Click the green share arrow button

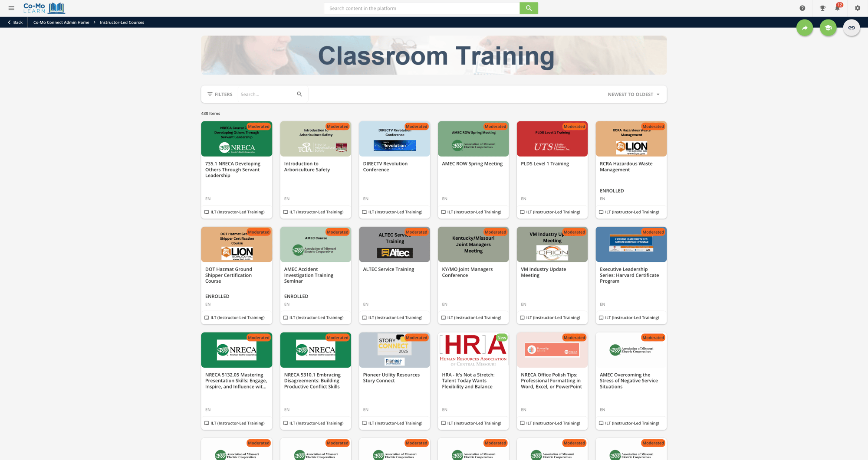805,28
